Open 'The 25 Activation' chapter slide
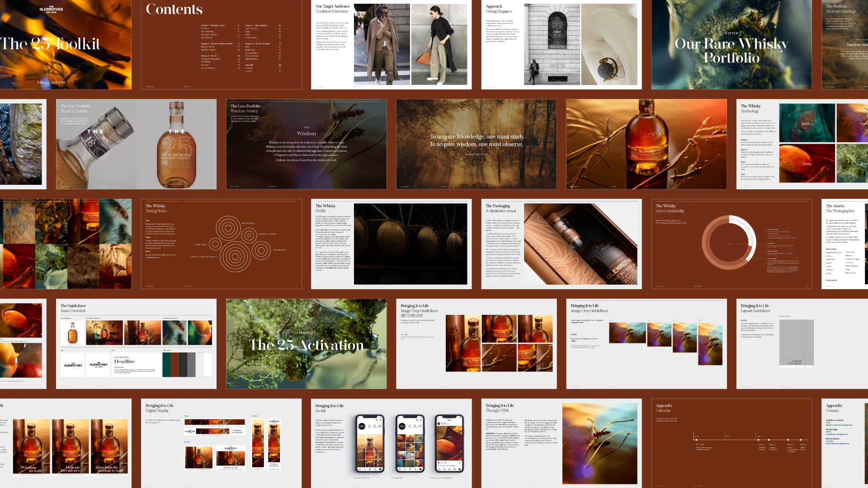 pos(306,344)
